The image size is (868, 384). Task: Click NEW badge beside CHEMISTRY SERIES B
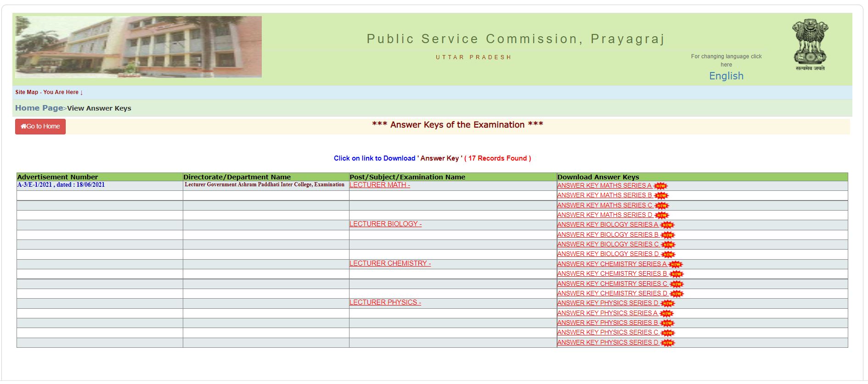coord(676,274)
